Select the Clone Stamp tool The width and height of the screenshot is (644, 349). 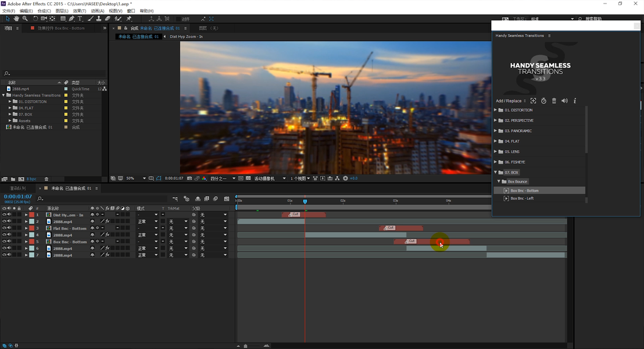click(x=99, y=19)
